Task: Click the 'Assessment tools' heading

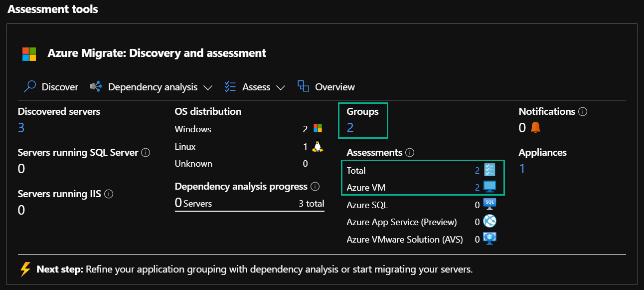Action: 53,9
